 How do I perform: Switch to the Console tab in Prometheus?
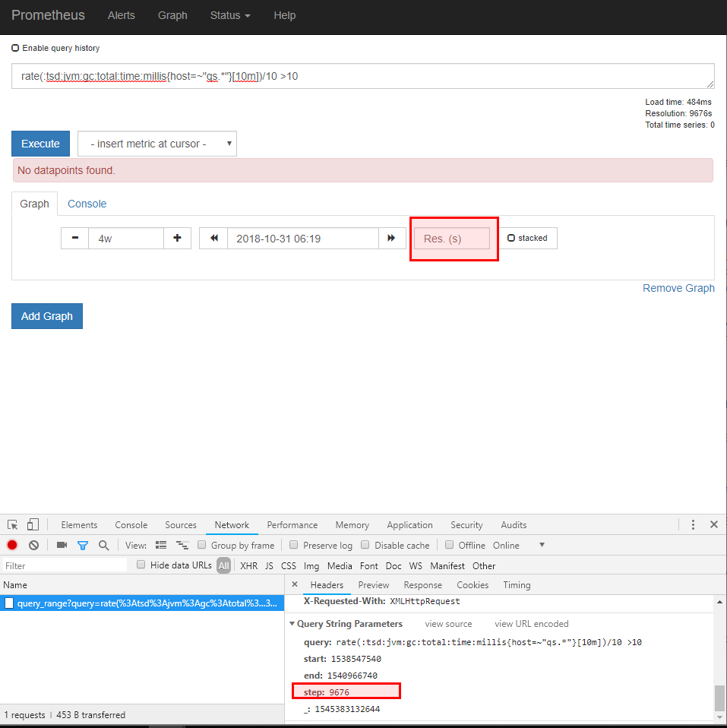(x=86, y=204)
